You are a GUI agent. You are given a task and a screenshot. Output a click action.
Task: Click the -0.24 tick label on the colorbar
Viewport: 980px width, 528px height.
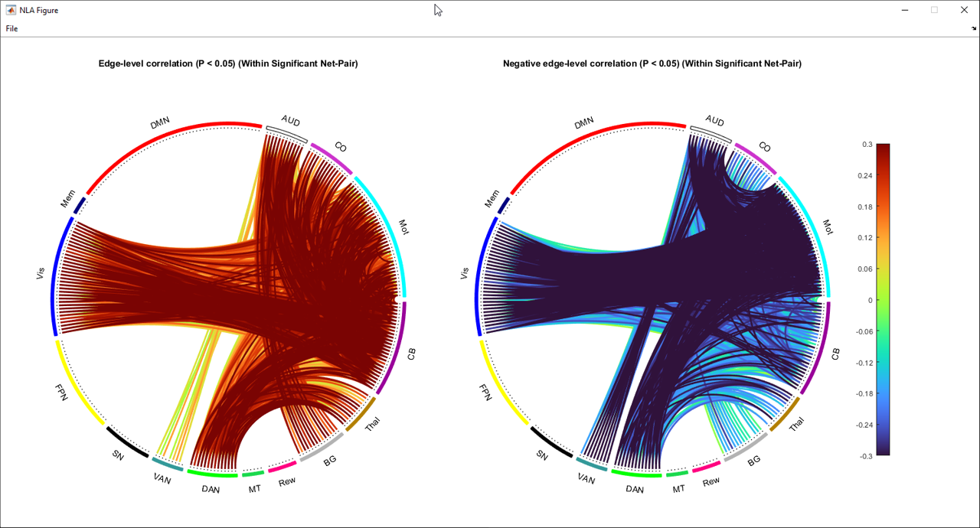click(864, 425)
